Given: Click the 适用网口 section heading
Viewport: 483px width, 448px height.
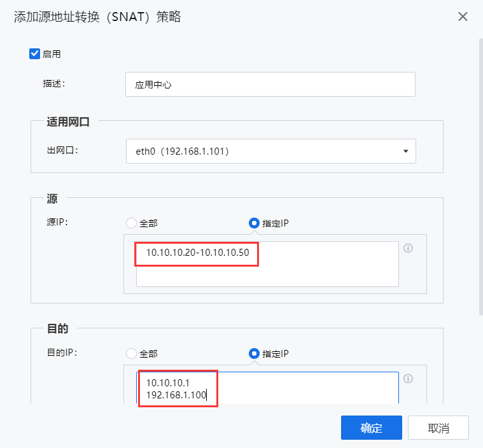Looking at the screenshot, I should 68,122.
